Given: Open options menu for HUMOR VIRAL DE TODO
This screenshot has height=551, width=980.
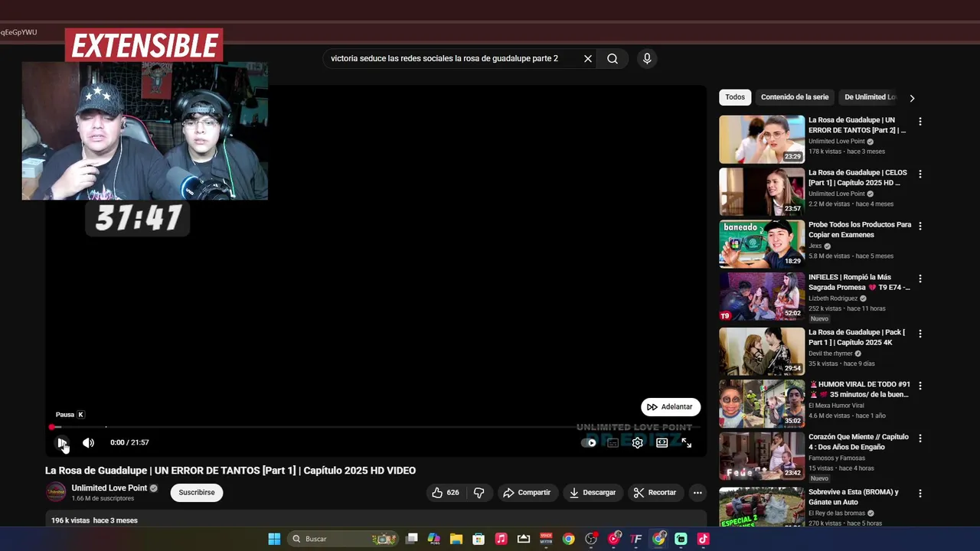Looking at the screenshot, I should click(920, 386).
